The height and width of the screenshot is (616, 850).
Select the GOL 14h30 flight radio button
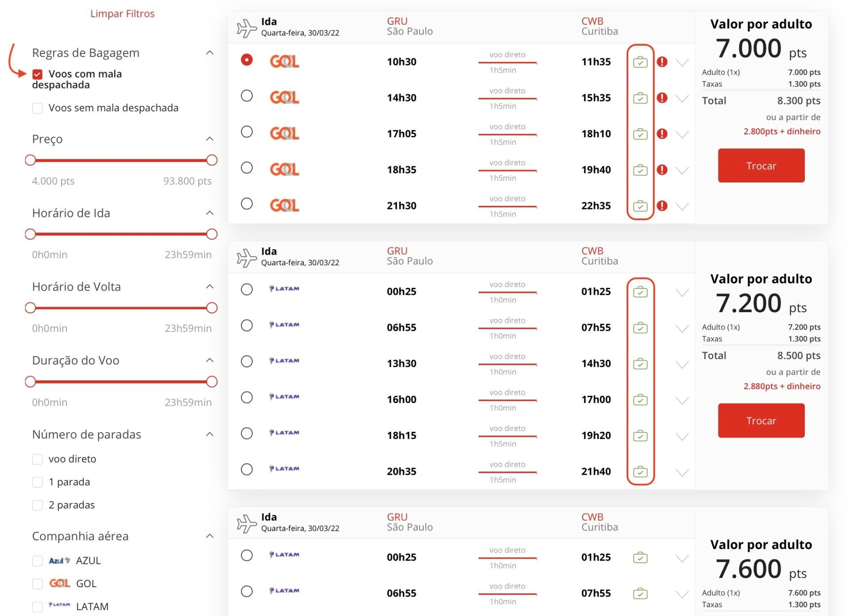pos(247,96)
